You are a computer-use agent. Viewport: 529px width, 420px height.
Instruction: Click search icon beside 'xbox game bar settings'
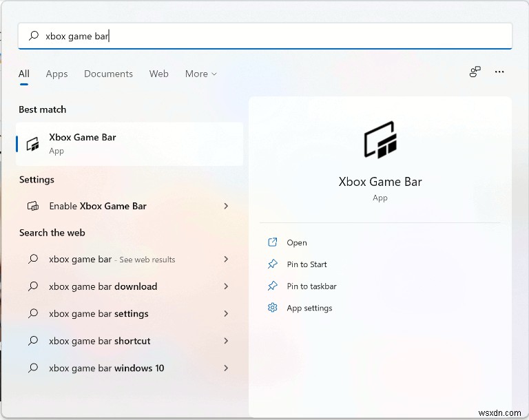point(33,313)
